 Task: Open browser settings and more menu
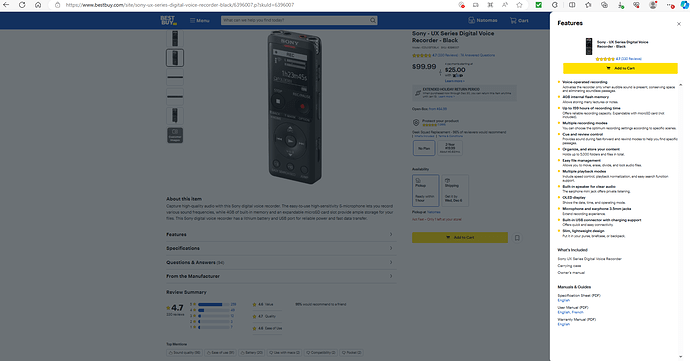click(670, 5)
